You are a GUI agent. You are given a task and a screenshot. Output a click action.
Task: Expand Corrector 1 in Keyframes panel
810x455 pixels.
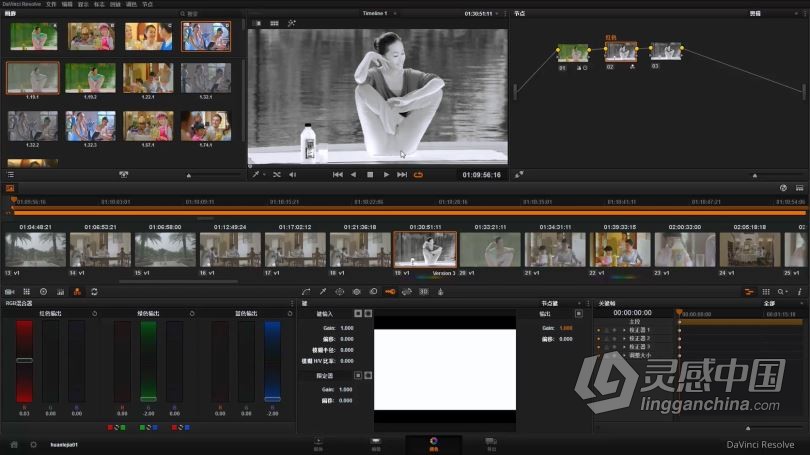click(624, 330)
